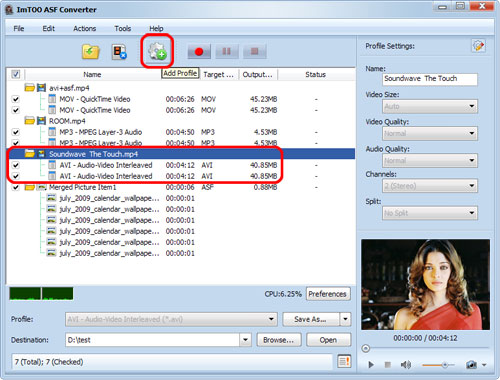The width and height of the screenshot is (500, 380).
Task: Open the Channels dropdown
Action: click(430, 186)
